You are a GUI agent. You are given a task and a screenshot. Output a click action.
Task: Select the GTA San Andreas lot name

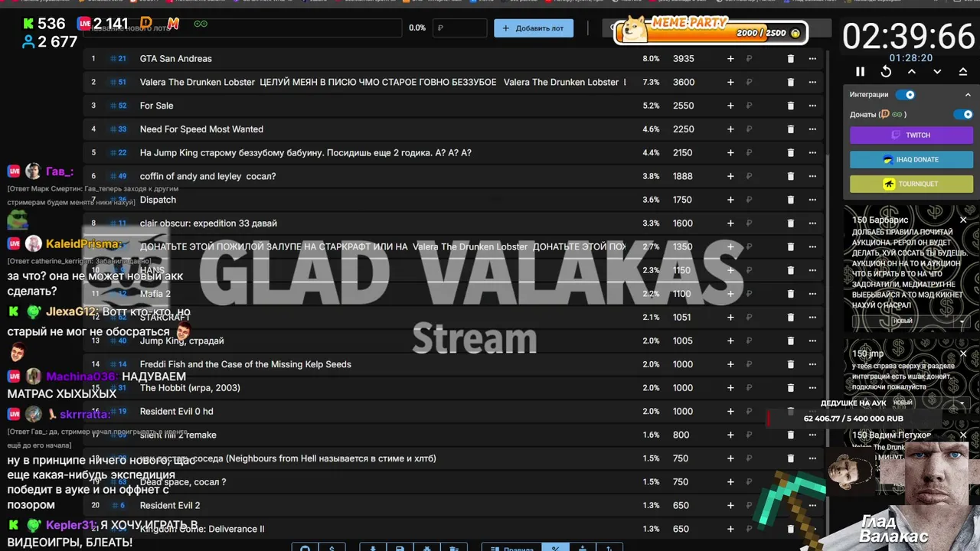(x=176, y=58)
